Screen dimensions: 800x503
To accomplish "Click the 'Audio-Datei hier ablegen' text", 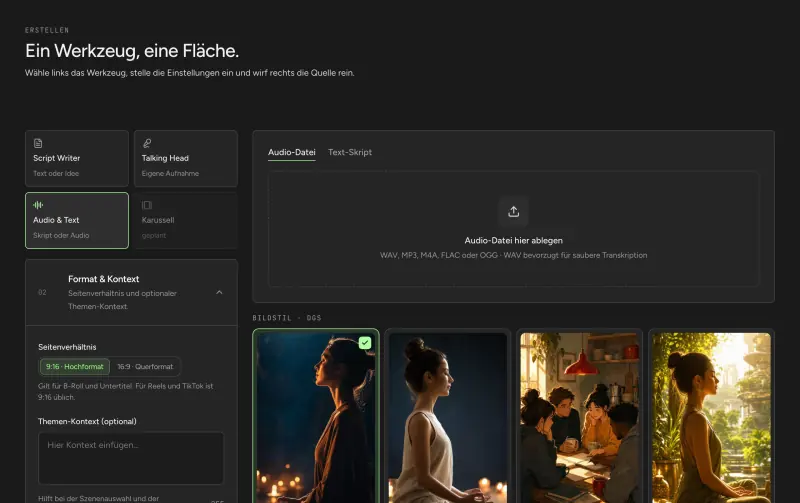I will (513, 240).
